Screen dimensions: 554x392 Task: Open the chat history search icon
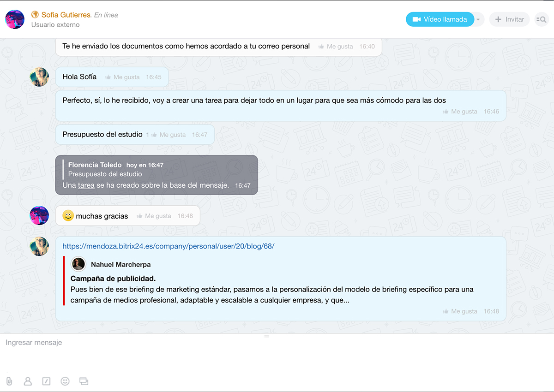[541, 19]
